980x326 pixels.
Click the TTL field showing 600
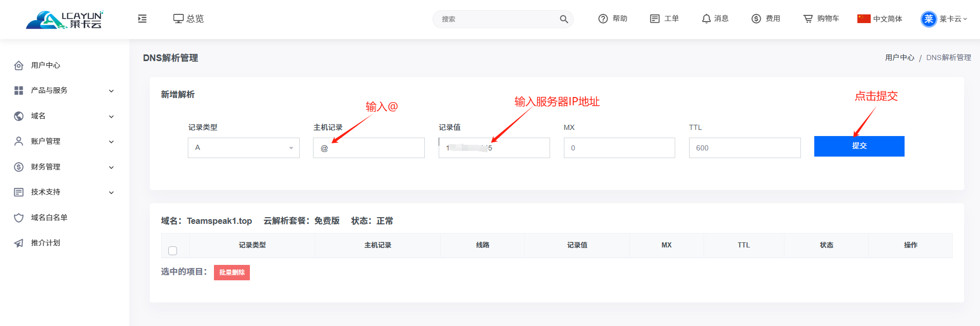(x=744, y=148)
